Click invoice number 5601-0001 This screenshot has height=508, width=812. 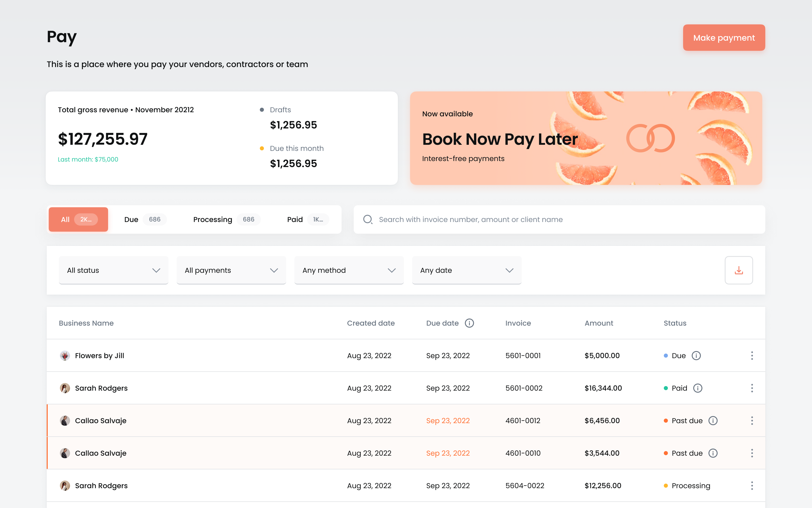coord(523,355)
